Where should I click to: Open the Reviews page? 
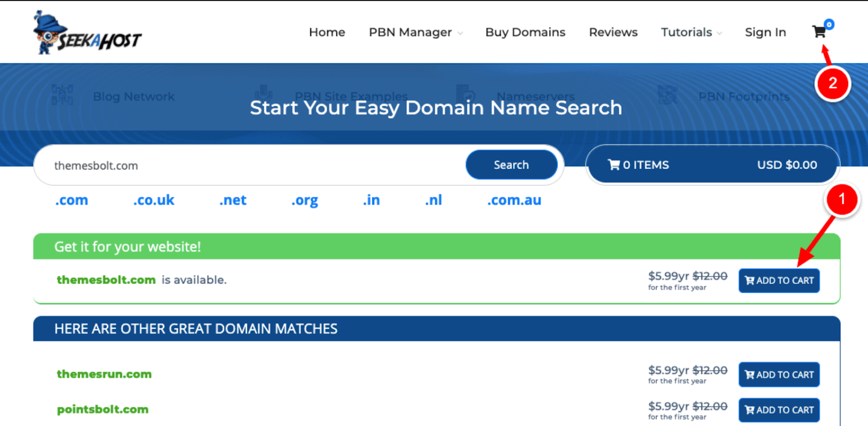[613, 32]
